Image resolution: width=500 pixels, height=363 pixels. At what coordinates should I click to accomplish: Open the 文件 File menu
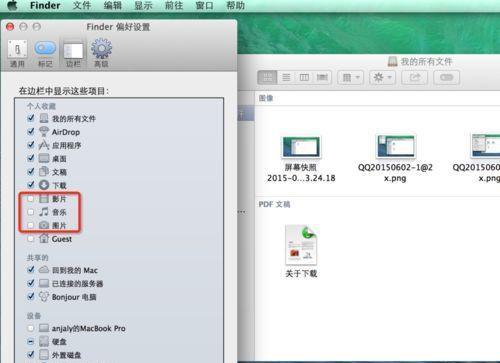[82, 6]
